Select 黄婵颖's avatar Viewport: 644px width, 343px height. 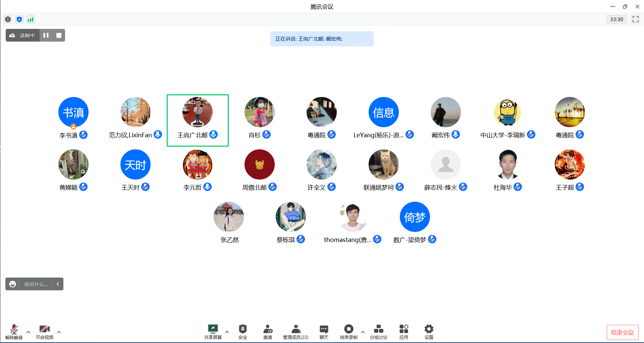point(73,164)
